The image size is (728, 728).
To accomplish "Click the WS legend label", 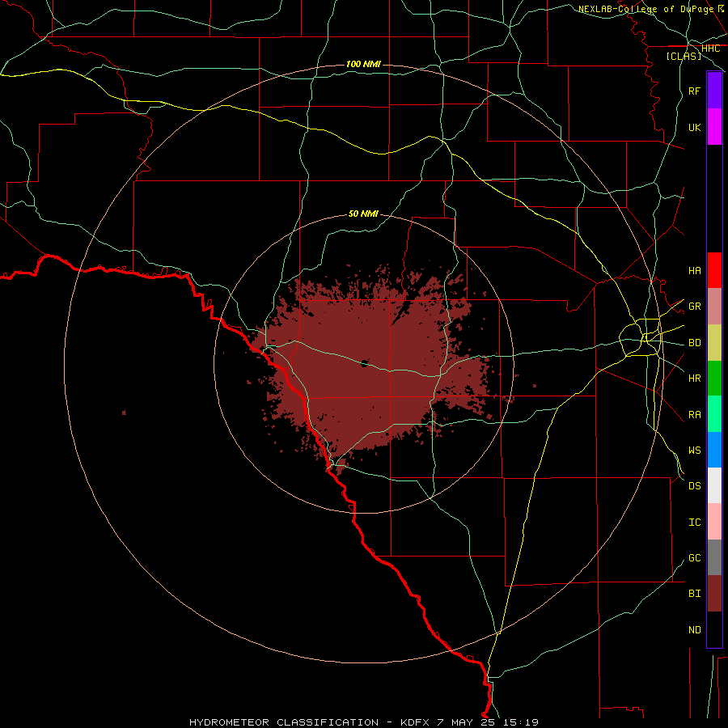I will (x=694, y=451).
